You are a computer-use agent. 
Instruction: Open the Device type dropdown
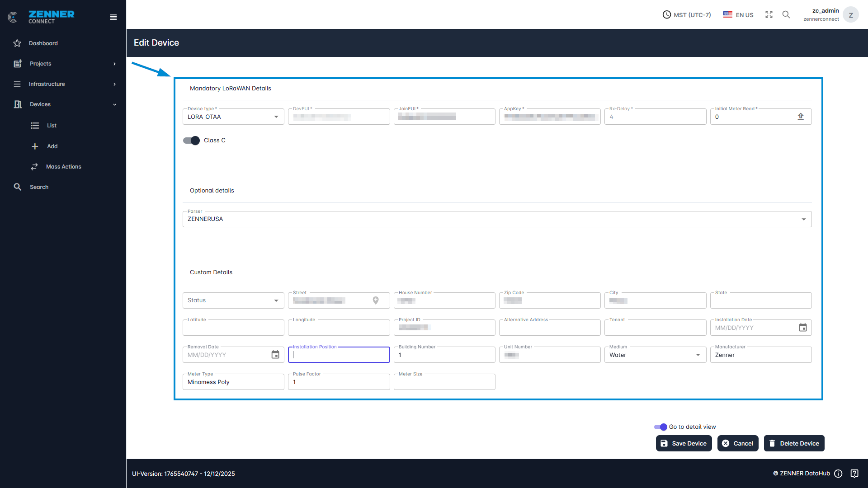[233, 117]
